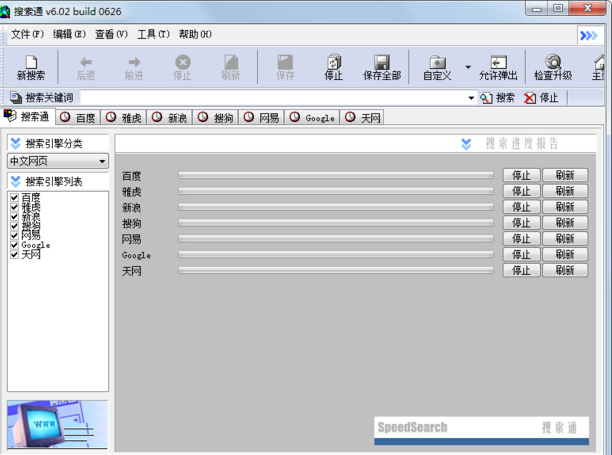Click 停止 button in the 百度 row
612x455 pixels.
(x=521, y=175)
